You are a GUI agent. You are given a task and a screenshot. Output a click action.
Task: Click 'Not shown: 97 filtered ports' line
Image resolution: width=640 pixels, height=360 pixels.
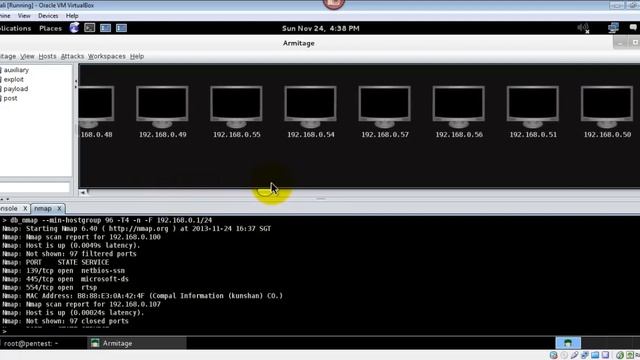point(69,254)
